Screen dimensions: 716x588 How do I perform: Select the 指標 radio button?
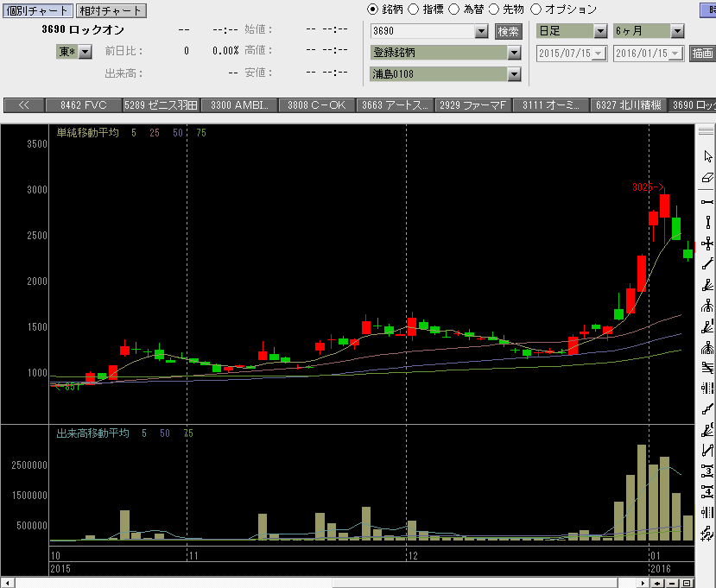coord(413,9)
